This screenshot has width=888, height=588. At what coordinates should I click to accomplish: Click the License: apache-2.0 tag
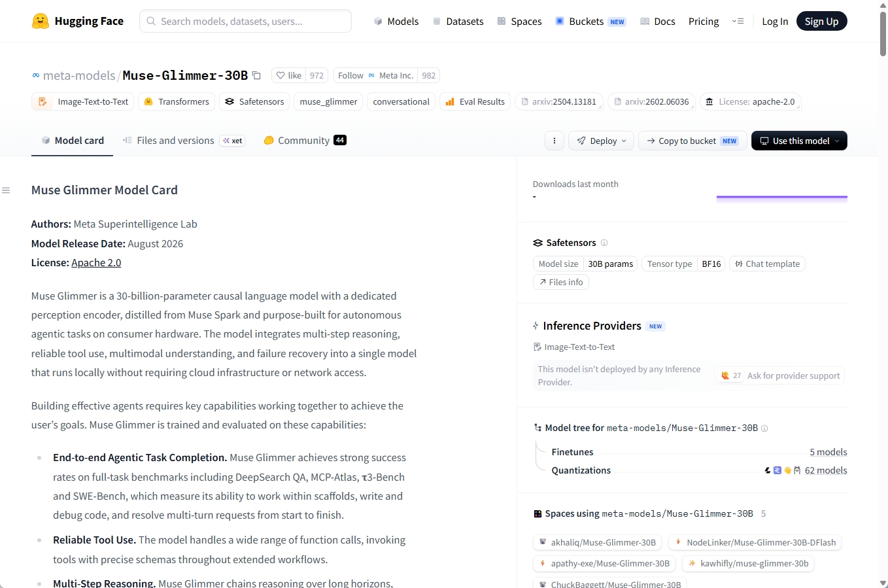(750, 101)
